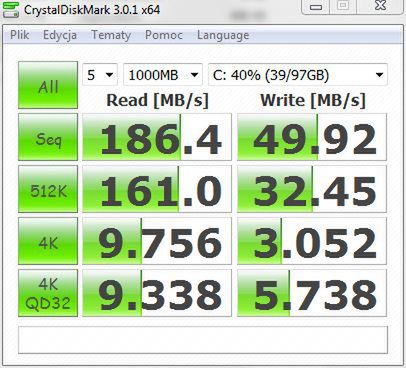Expand the 1000MB test size dropdown
Screen dimensions: 406x368
pos(163,75)
